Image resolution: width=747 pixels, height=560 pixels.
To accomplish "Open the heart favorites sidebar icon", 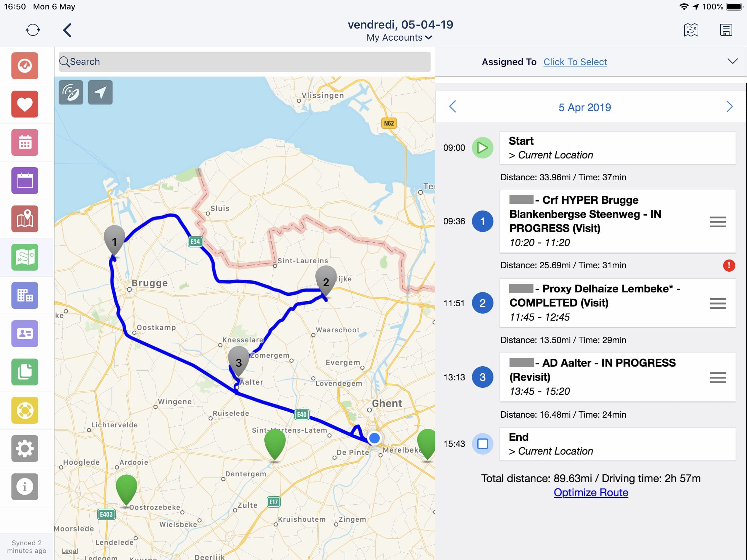I will [x=25, y=104].
